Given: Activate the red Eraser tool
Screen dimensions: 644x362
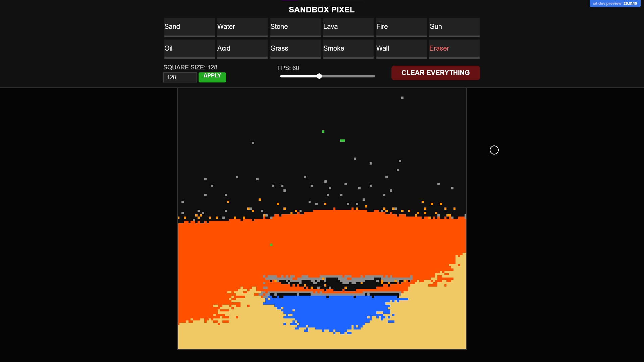Looking at the screenshot, I should click(454, 49).
